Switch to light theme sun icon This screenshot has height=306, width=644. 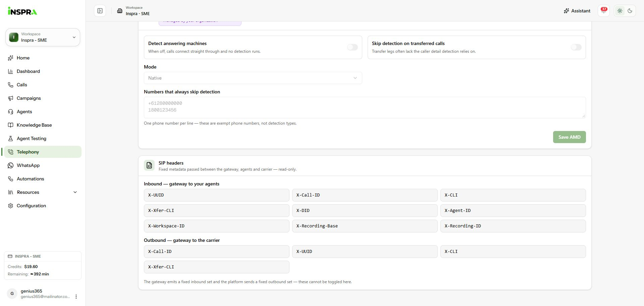620,11
